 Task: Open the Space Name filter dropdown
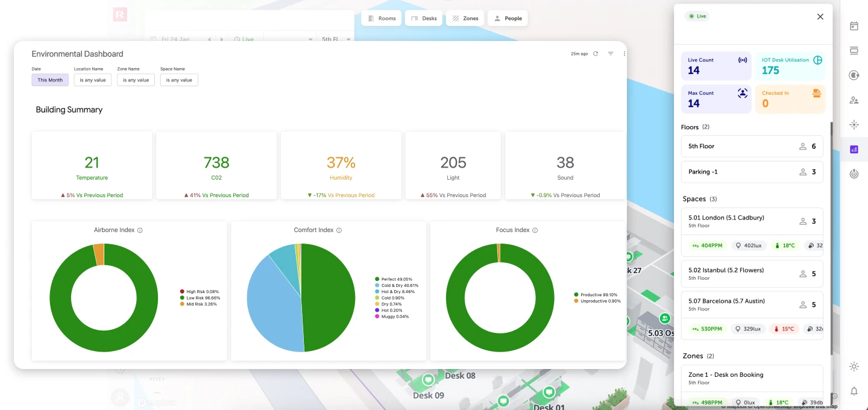click(x=179, y=80)
